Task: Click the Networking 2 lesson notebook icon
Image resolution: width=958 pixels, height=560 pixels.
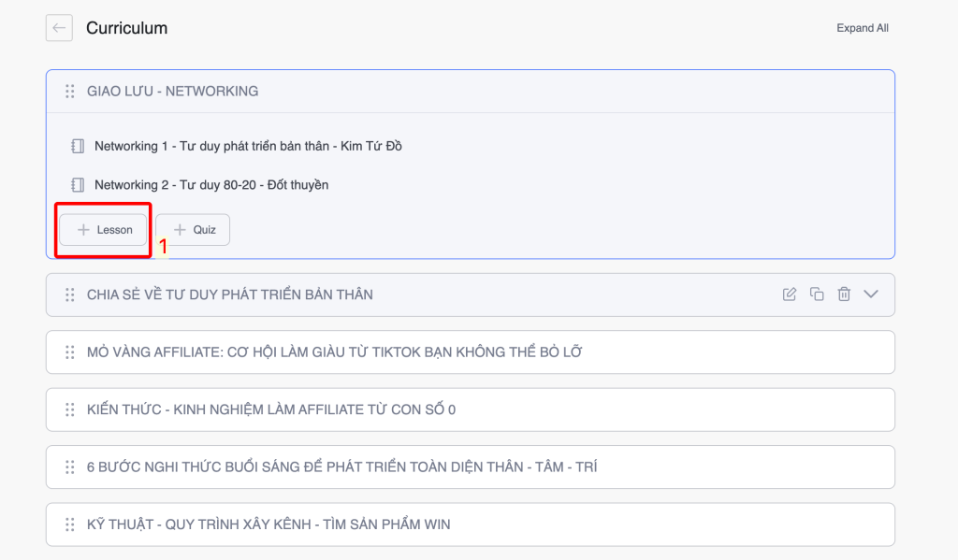Action: [78, 185]
